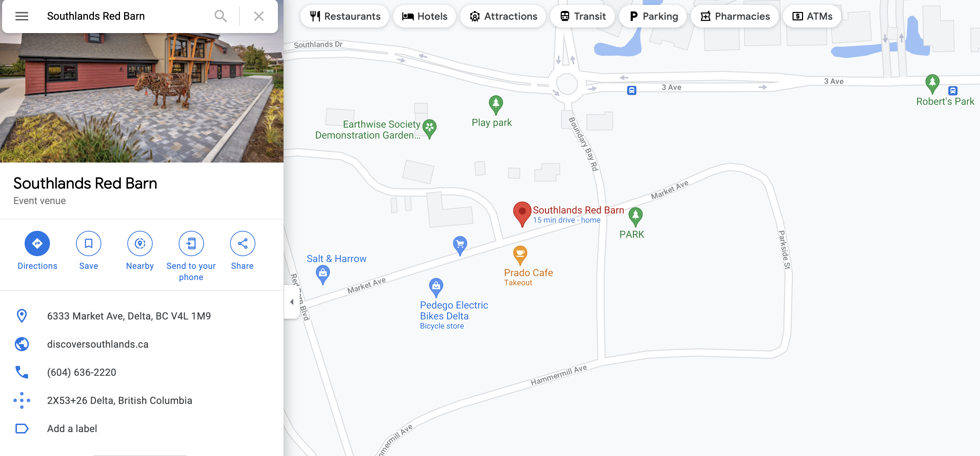Open discoversouthlands.ca website link

tap(98, 344)
